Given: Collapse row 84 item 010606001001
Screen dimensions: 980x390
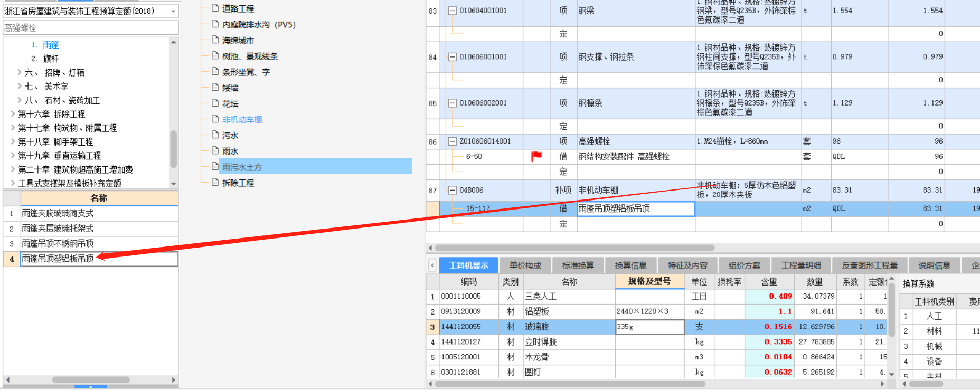Looking at the screenshot, I should click(452, 57).
